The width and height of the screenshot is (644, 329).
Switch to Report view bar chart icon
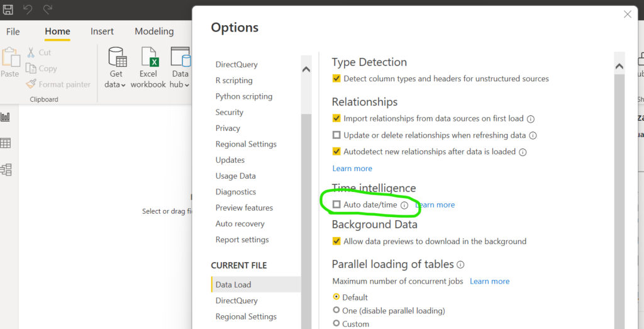pyautogui.click(x=5, y=117)
